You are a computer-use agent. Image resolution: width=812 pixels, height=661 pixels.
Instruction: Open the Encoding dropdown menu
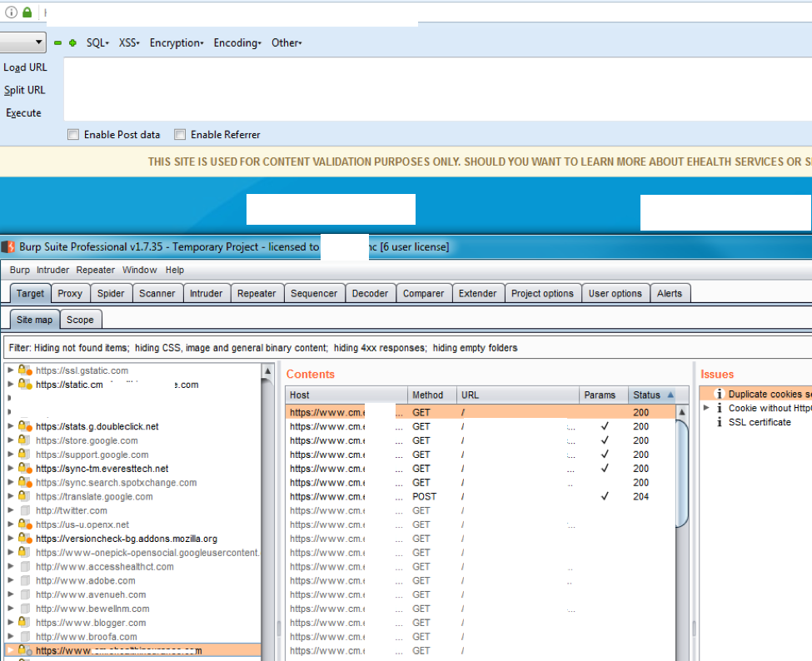tap(237, 43)
